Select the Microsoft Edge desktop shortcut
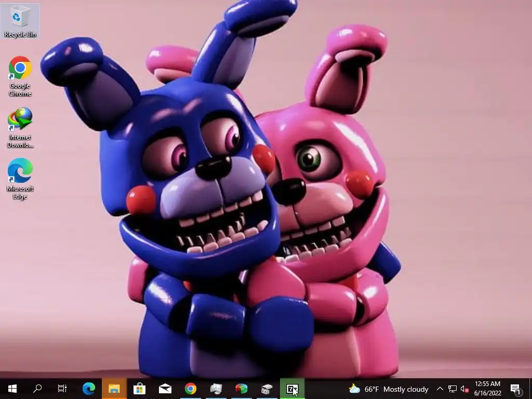Viewport: 532px width, 399px height. point(20,179)
